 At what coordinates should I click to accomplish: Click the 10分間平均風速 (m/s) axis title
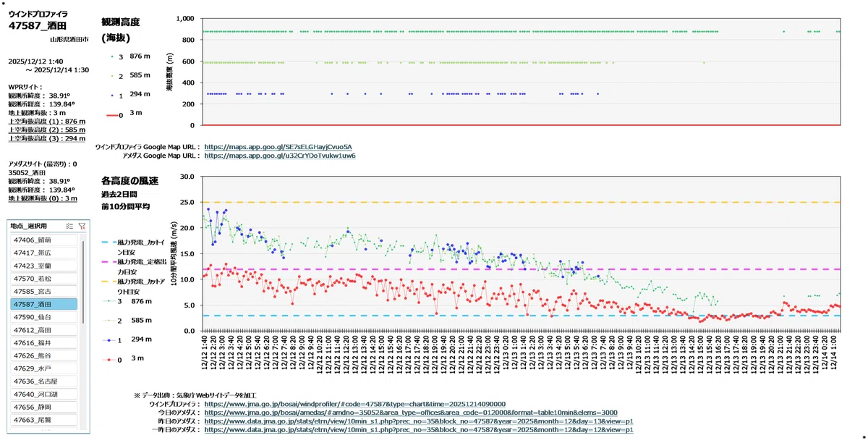tap(174, 254)
